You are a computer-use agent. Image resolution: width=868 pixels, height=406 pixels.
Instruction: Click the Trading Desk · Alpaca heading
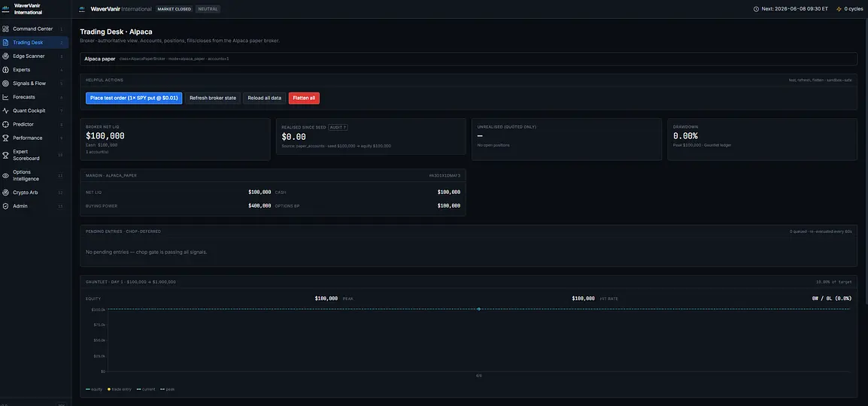pos(116,32)
